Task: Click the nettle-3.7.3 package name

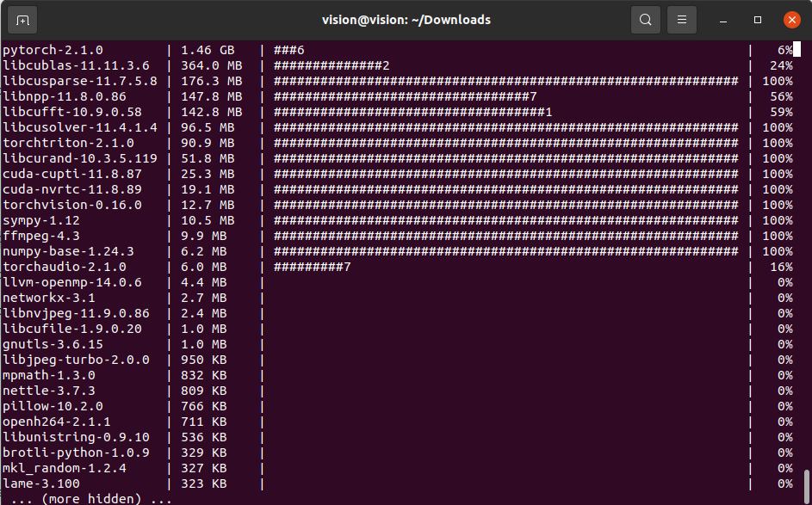Action: (49, 391)
